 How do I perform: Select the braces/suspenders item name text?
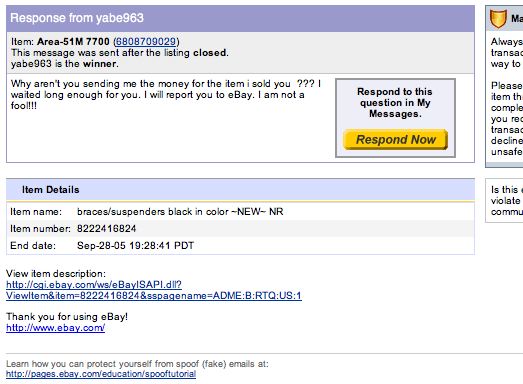(180, 212)
